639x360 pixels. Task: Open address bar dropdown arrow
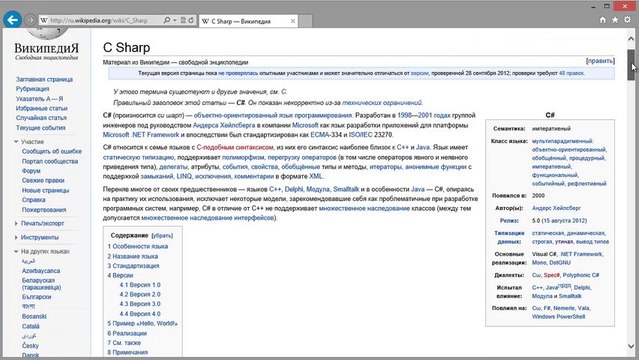click(175, 20)
